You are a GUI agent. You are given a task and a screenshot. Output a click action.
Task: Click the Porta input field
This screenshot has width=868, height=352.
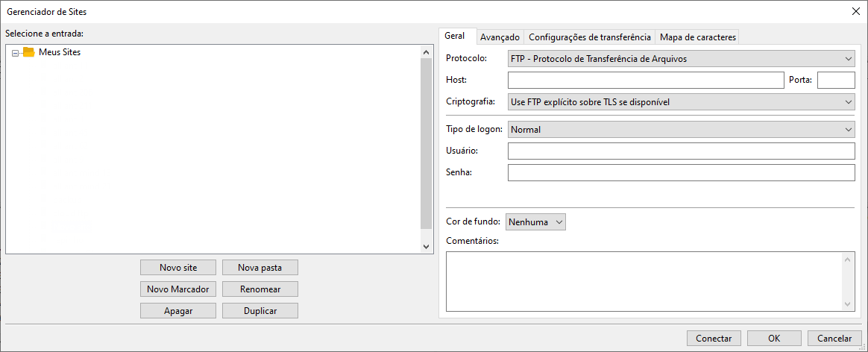click(x=836, y=81)
